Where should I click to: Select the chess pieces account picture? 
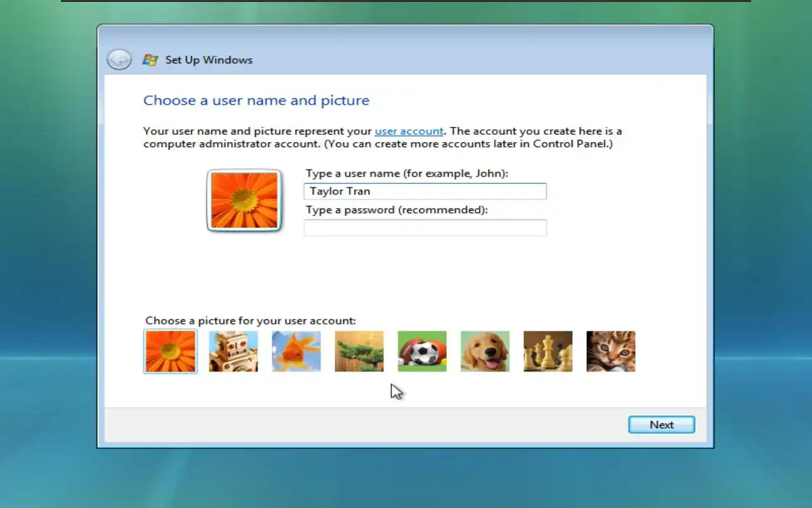[547, 351]
